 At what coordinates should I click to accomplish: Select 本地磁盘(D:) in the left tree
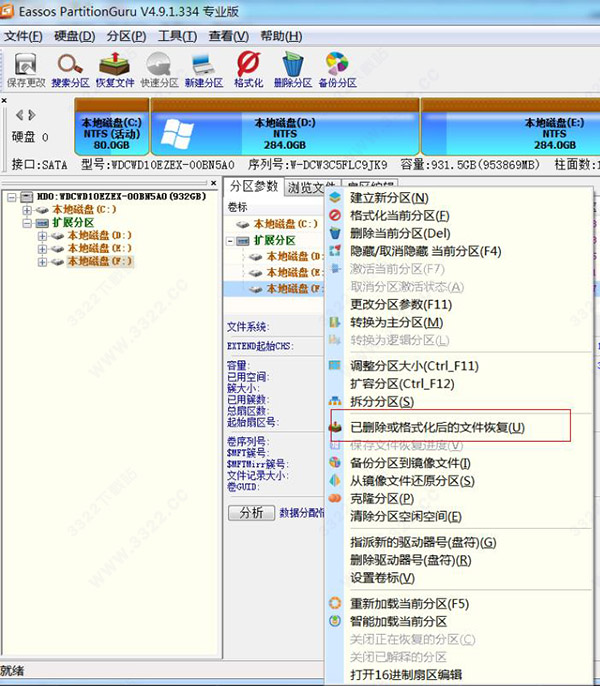(99, 235)
